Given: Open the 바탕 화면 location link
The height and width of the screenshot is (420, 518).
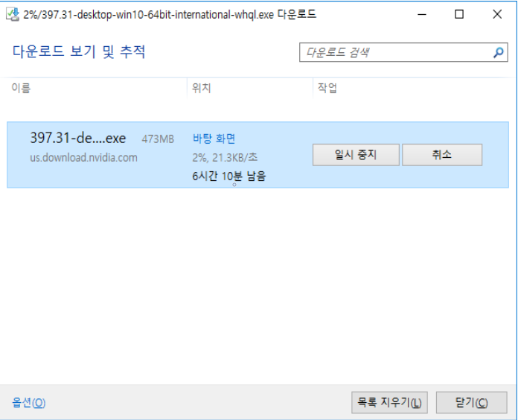Looking at the screenshot, I should 214,139.
